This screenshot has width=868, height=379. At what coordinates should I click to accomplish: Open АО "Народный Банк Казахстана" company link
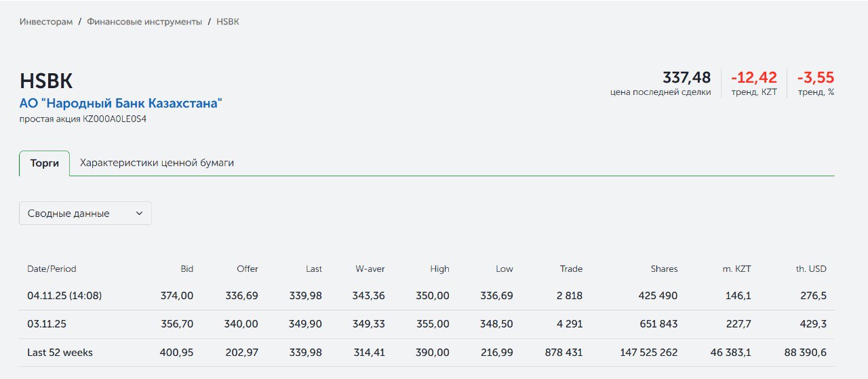[121, 103]
